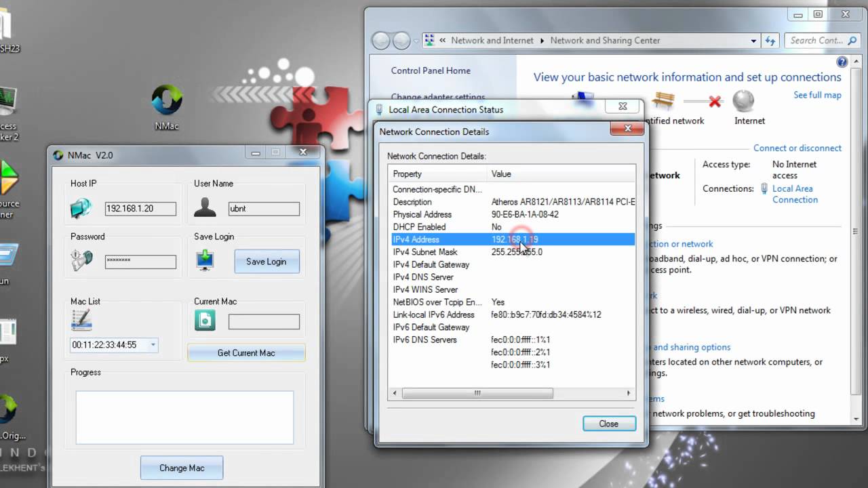The height and width of the screenshot is (488, 868).
Task: Select the NetBIOS over Tcpip row
Action: 513,302
